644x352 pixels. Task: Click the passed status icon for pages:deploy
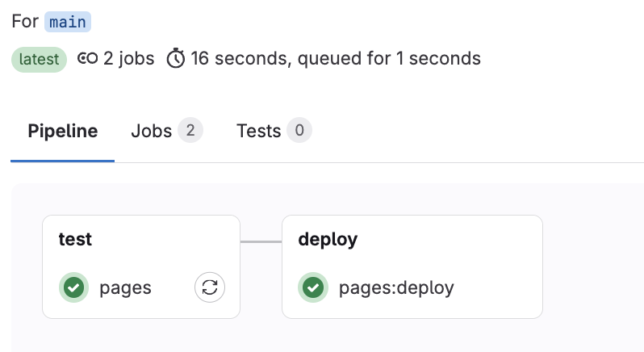tap(313, 287)
